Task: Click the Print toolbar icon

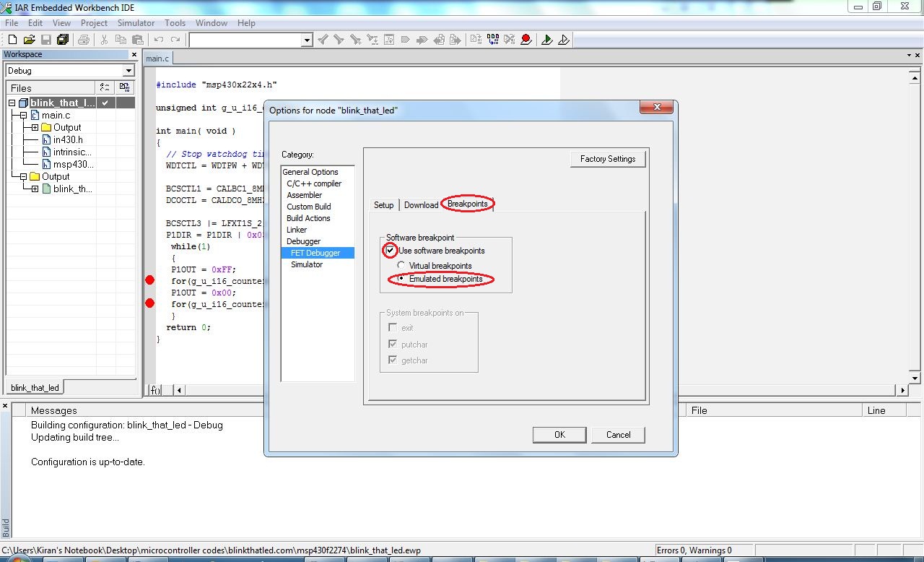Action: (83, 40)
